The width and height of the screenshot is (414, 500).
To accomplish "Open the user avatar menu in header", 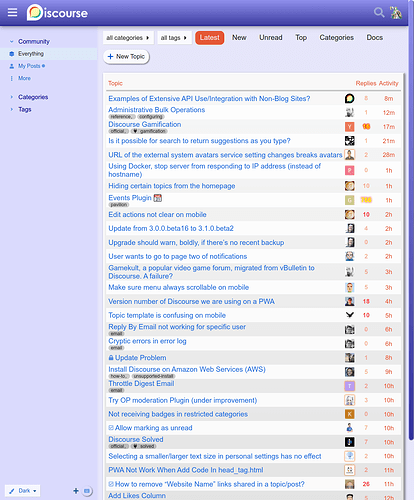I will click(396, 13).
